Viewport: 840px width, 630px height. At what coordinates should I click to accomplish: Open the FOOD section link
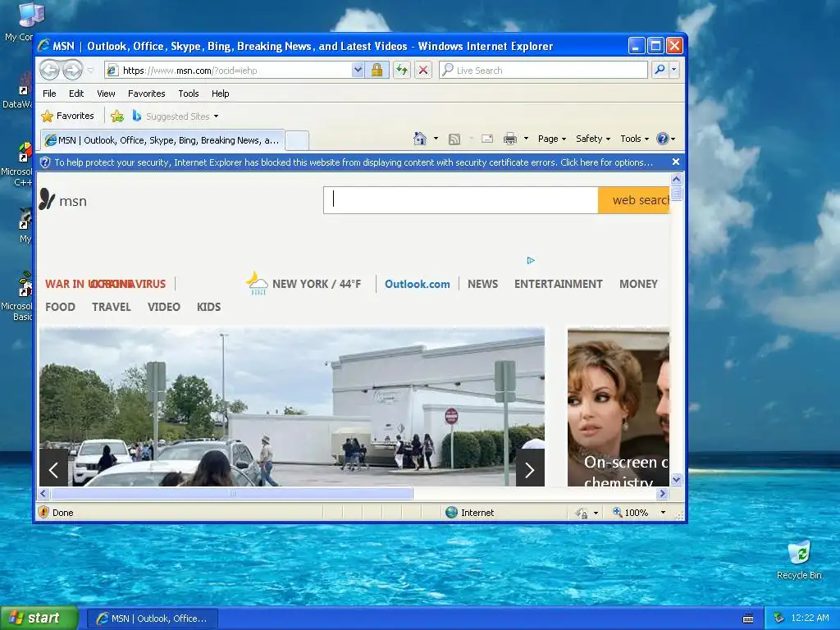60,307
